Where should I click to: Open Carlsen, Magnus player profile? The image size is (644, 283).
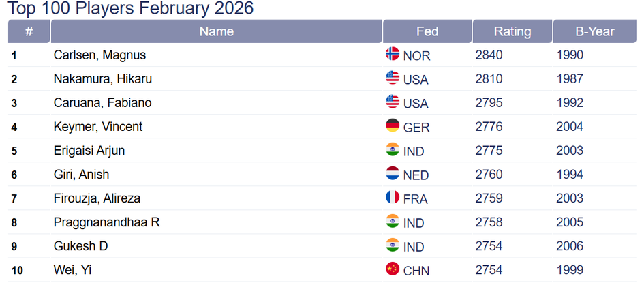(99, 55)
